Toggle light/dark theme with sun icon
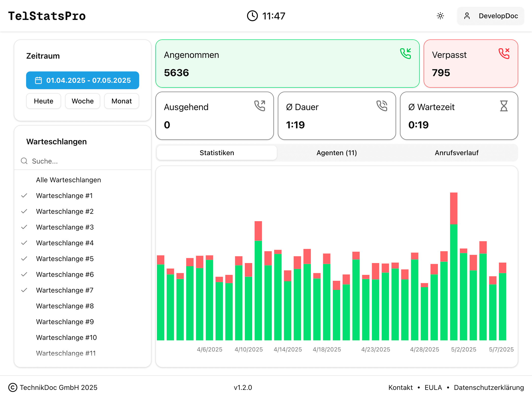 pos(440,16)
